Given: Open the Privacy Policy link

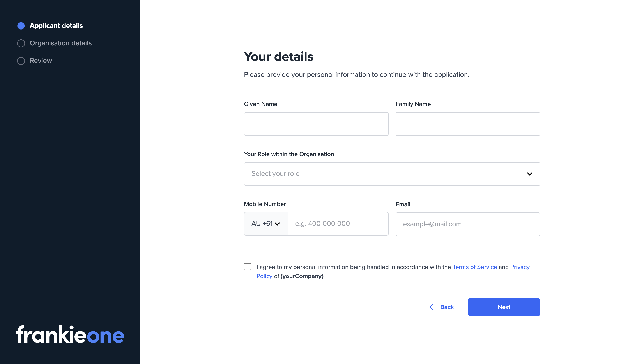Looking at the screenshot, I should tap(520, 267).
